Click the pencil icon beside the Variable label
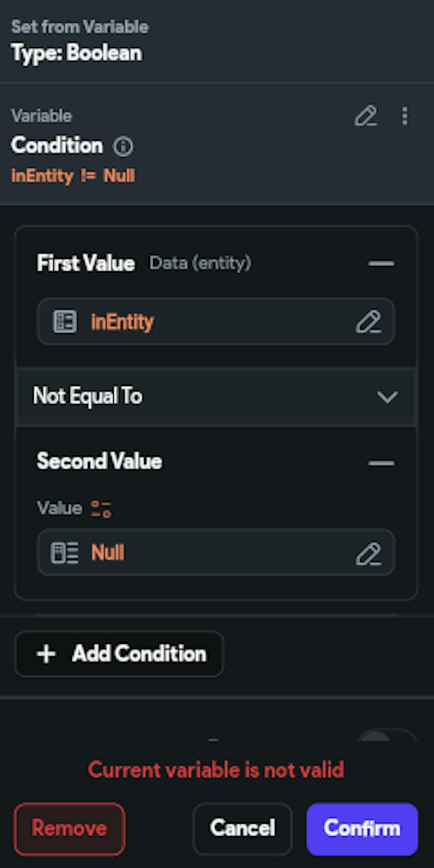This screenshot has width=434, height=868. coord(365,116)
